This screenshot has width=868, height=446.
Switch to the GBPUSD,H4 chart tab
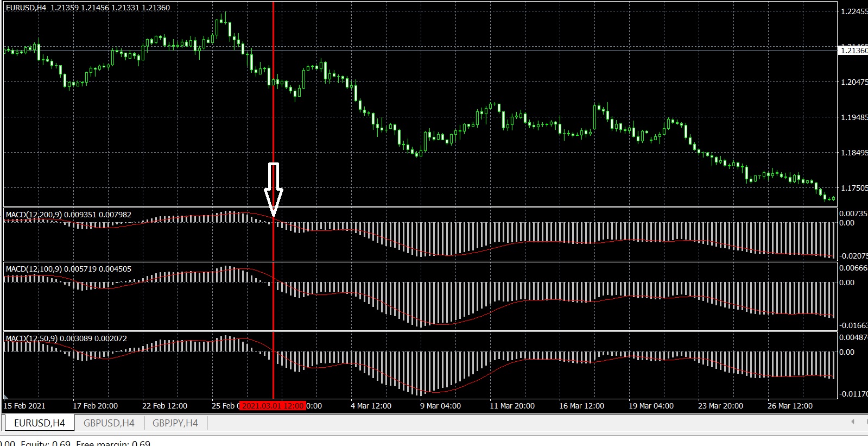point(109,423)
